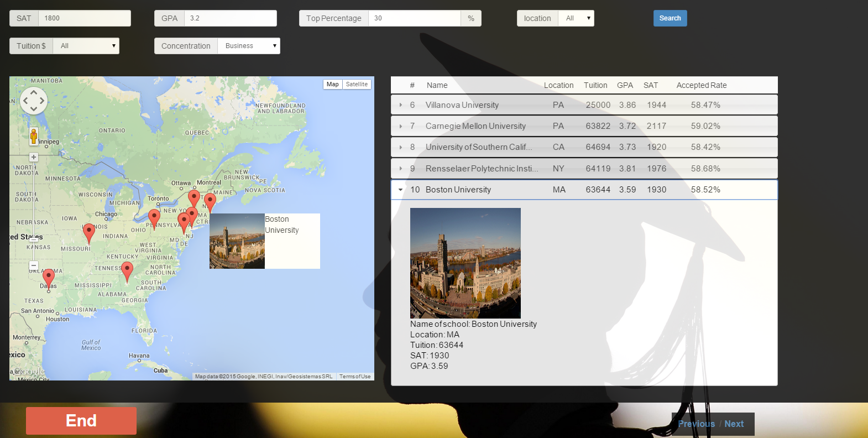Click 'Name of school: Boston University' text
868x438 pixels.
click(473, 324)
